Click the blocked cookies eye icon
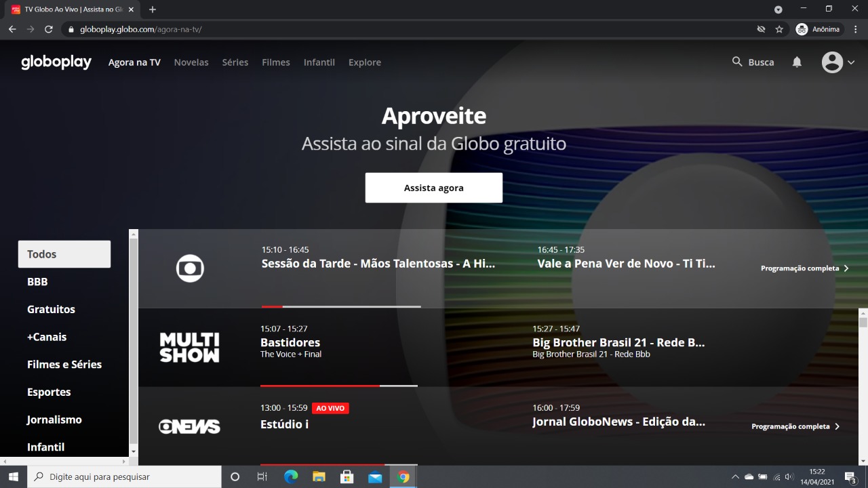The image size is (868, 488). [x=761, y=29]
